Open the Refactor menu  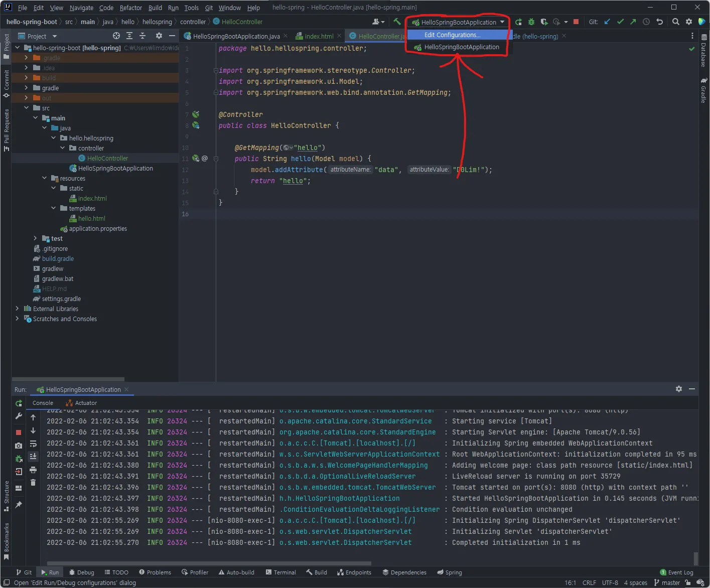131,8
